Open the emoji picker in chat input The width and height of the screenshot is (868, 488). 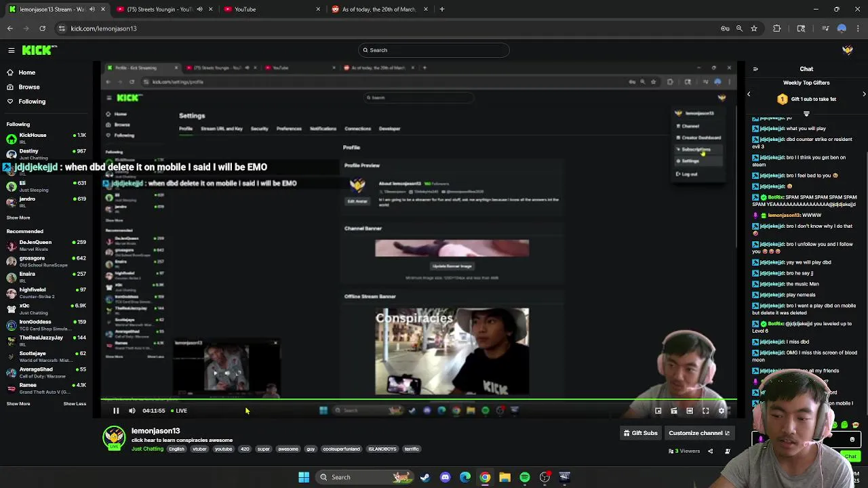tap(852, 439)
